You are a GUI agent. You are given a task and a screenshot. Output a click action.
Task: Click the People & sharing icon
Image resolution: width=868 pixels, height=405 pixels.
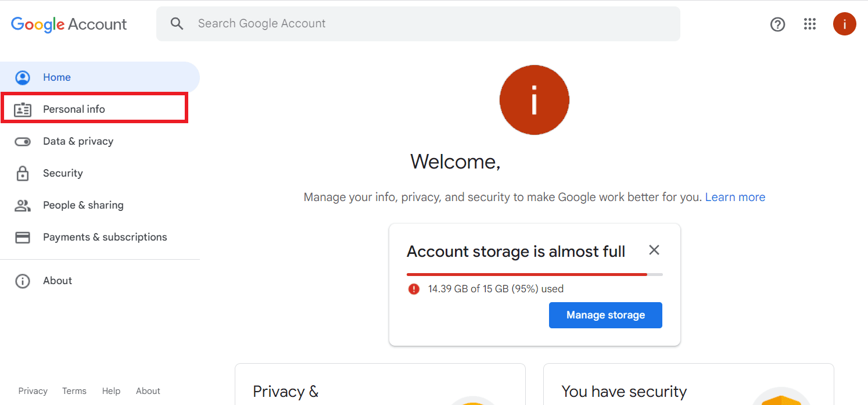[22, 205]
